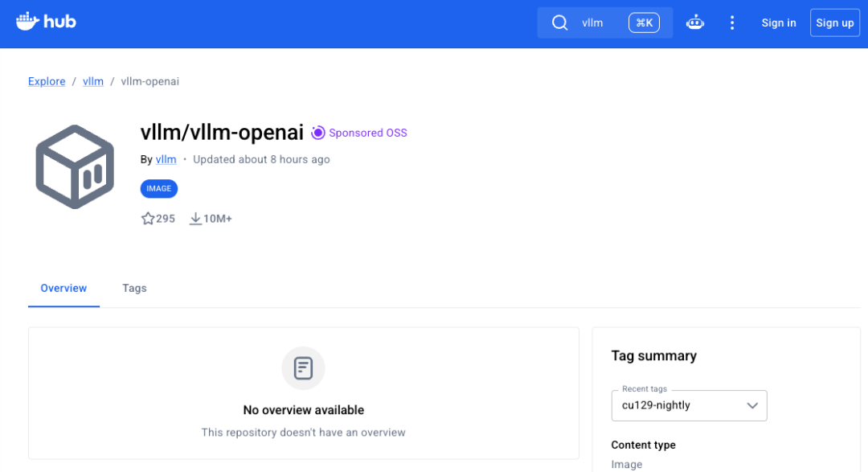Click "This repository doesn't have an overview" text

(x=303, y=432)
